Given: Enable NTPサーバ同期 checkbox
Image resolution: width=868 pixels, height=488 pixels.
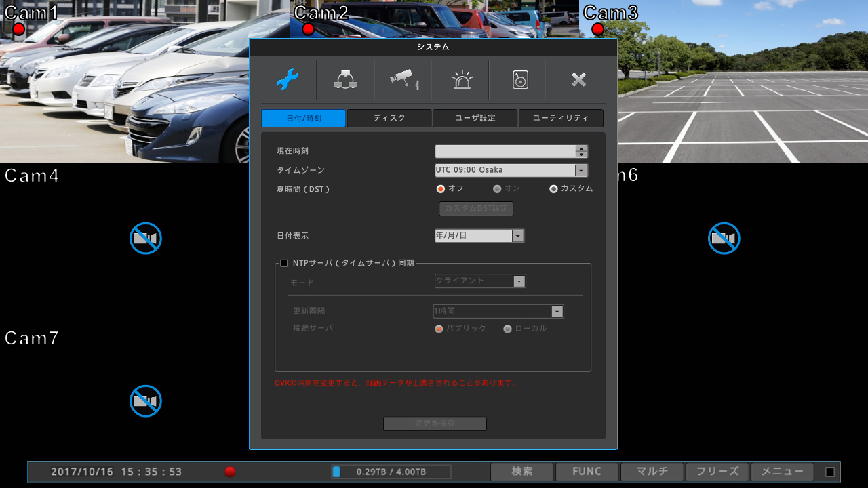Looking at the screenshot, I should pos(284,263).
